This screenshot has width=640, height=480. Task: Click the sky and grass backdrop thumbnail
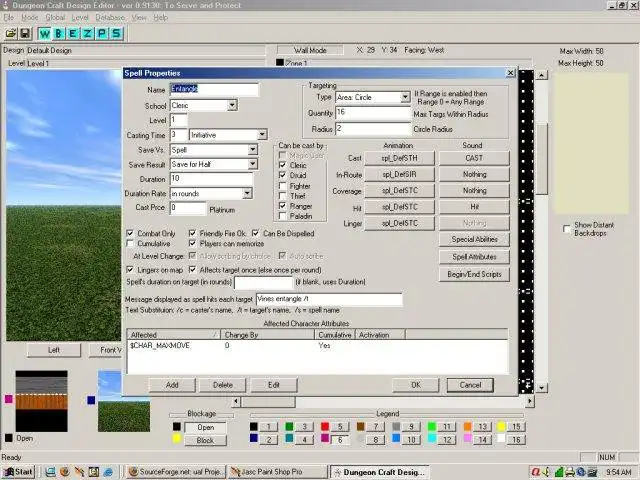pyautogui.click(x=124, y=401)
